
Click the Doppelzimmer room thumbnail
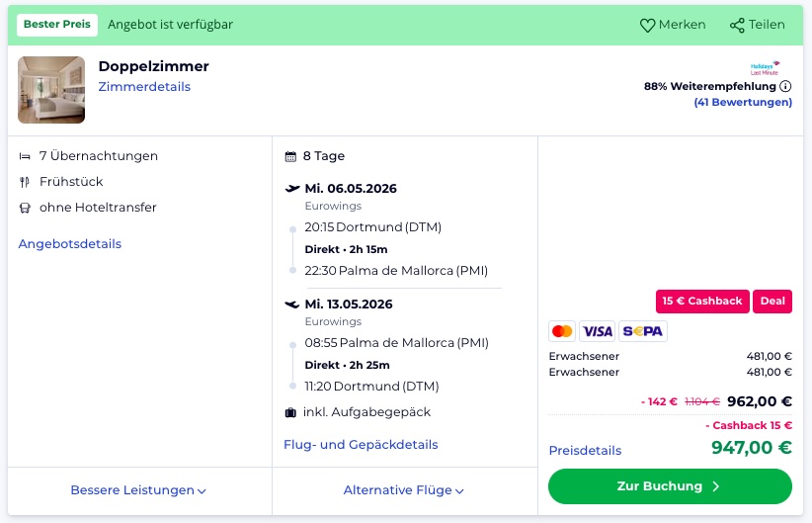tap(51, 90)
